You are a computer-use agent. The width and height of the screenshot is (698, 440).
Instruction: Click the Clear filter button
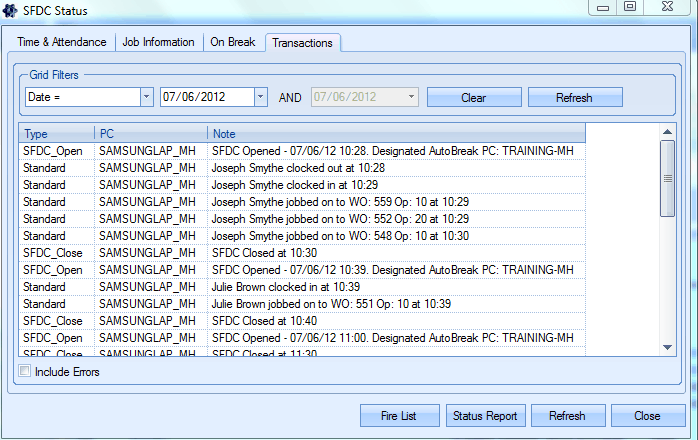[473, 97]
